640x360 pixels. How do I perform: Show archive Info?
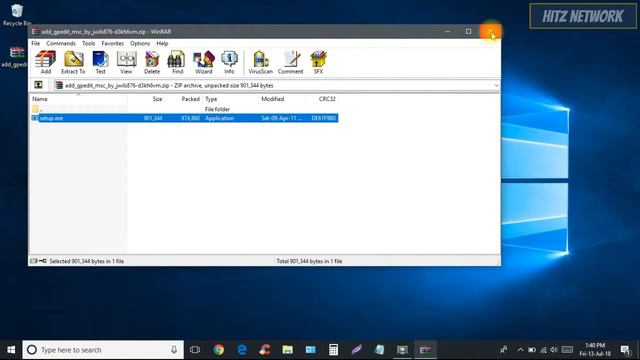pyautogui.click(x=229, y=62)
